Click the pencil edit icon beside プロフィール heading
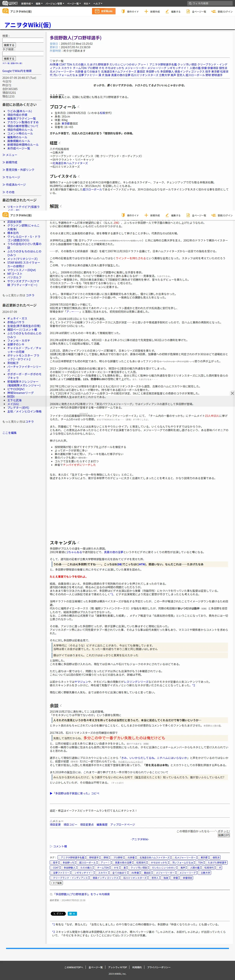Image resolution: width=235 pixels, height=980 pixels. click(x=79, y=107)
